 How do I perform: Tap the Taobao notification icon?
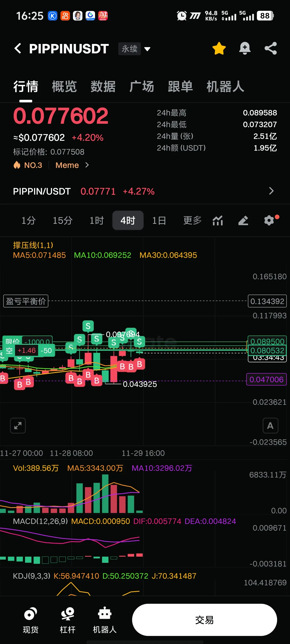coord(103,16)
